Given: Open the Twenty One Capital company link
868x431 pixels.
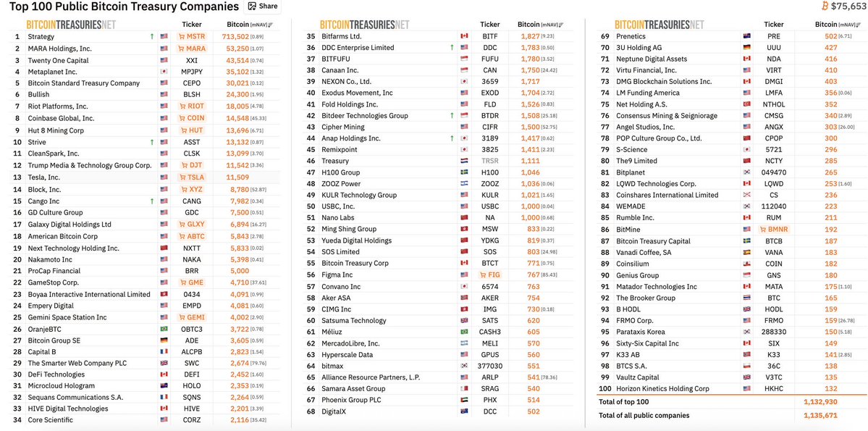Looking at the screenshot, I should (58, 60).
